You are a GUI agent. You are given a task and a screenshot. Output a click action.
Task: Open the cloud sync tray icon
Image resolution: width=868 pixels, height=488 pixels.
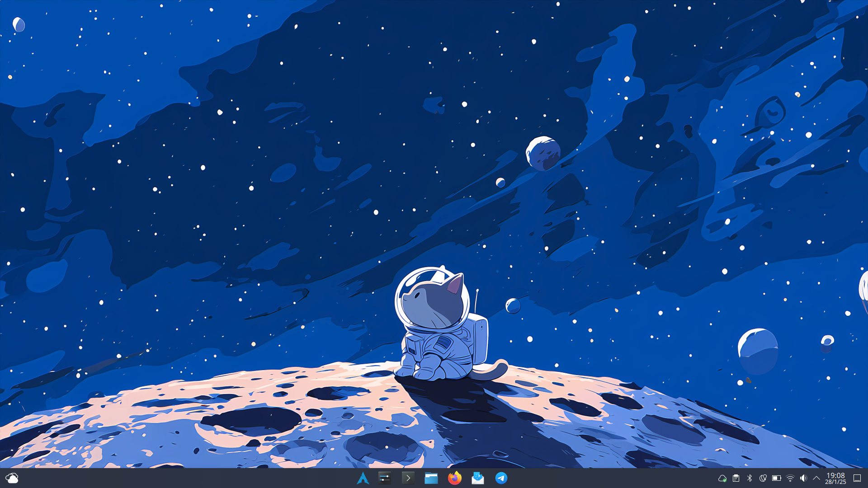point(722,478)
